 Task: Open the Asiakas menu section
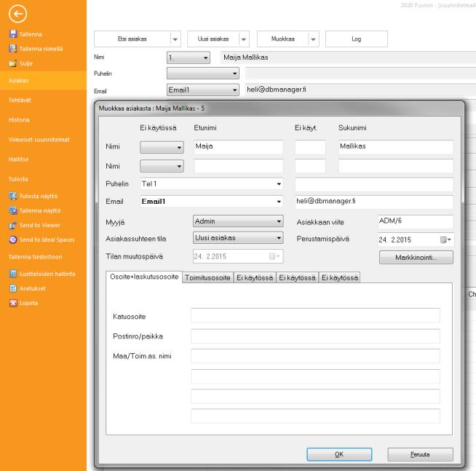click(43, 81)
